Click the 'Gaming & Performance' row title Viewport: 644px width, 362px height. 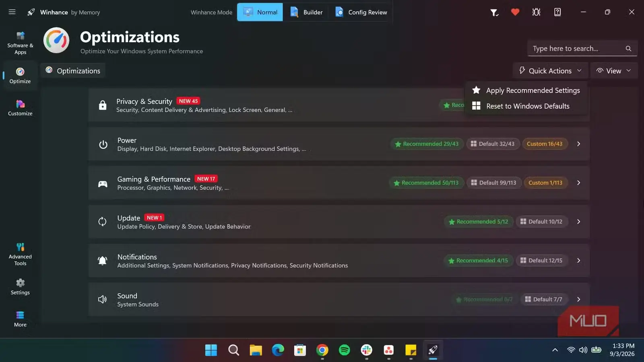coord(154,179)
